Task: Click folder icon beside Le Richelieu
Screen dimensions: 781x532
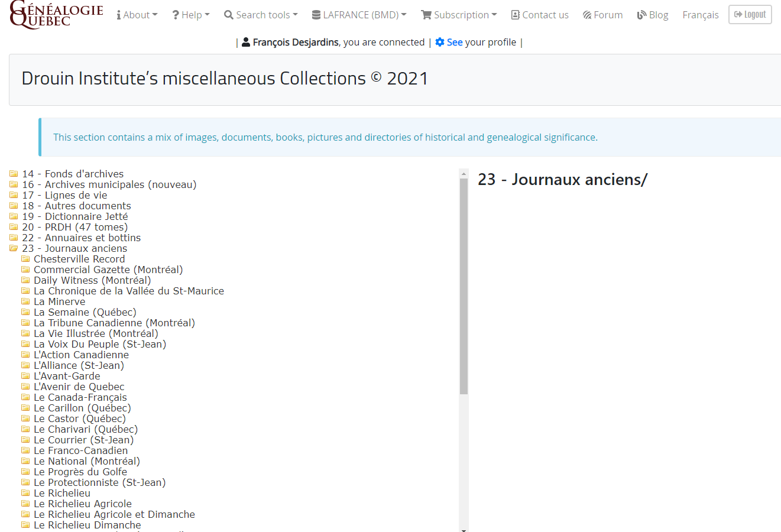Action: tap(25, 493)
